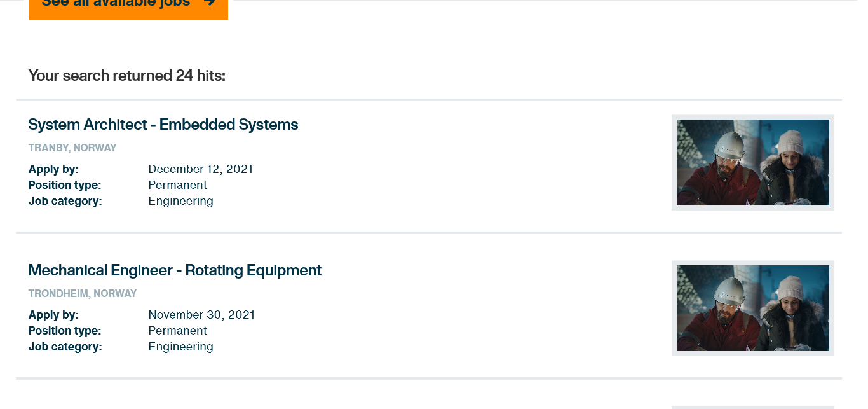The width and height of the screenshot is (868, 409).
Task: Click Permanent value in System Architect listing
Action: (x=178, y=185)
